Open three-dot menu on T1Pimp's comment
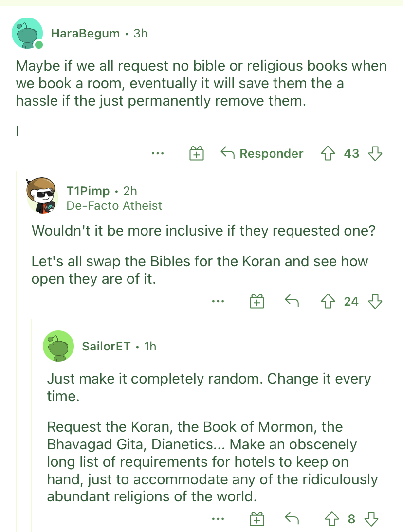 click(x=218, y=301)
